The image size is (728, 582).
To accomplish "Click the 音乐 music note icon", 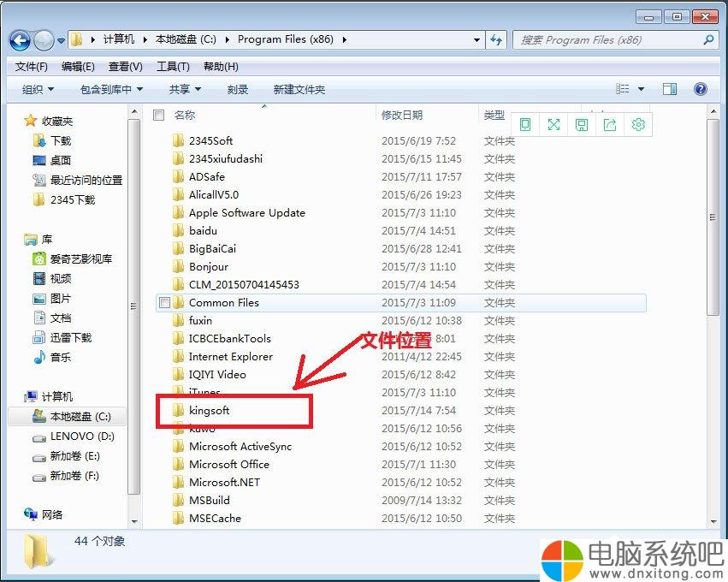I will pyautogui.click(x=39, y=357).
